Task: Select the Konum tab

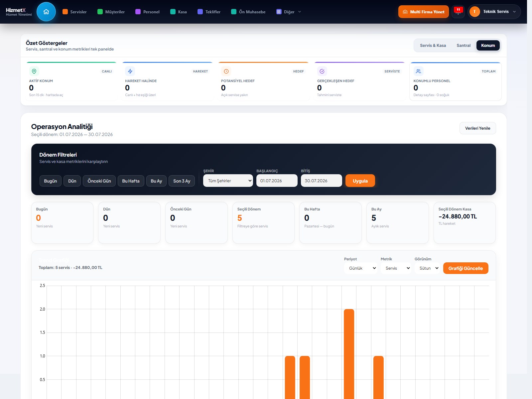Action: [488, 46]
